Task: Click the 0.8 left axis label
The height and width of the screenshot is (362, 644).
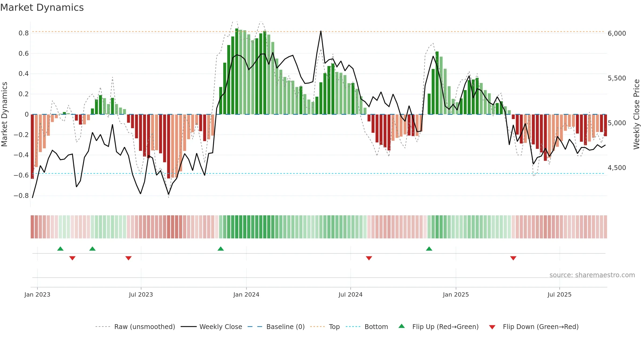Action: coord(24,33)
